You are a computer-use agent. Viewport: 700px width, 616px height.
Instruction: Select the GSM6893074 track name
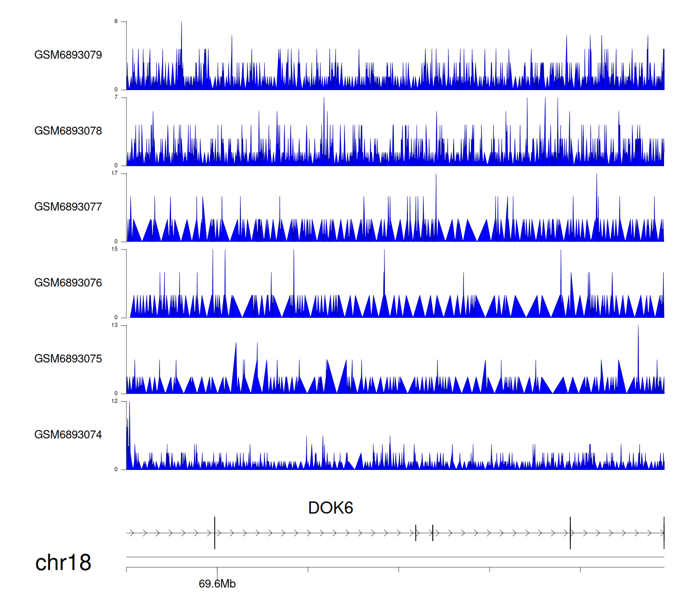click(x=68, y=435)
